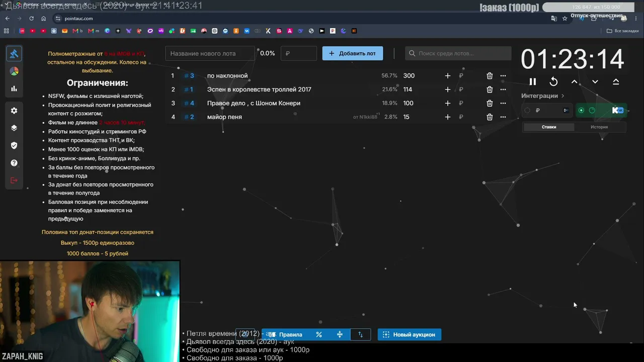Select lot name "Правое дело , с Шоном Конери"

coord(254,103)
